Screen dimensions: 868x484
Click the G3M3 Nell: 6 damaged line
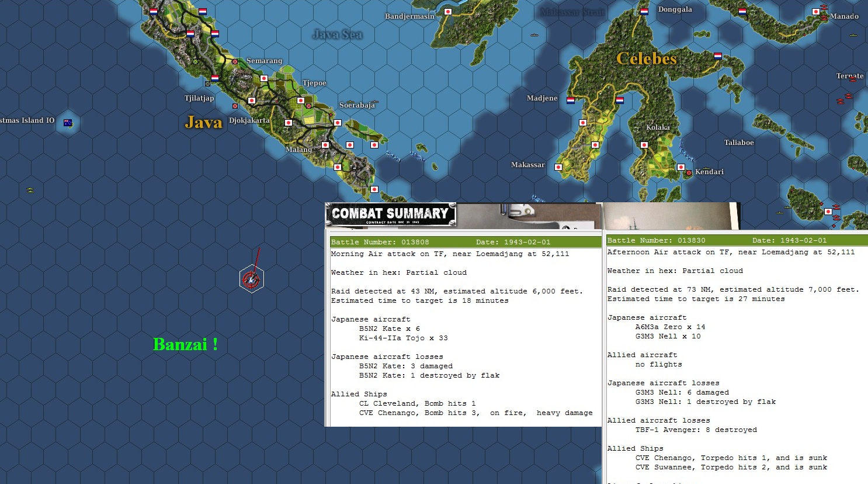tap(682, 392)
